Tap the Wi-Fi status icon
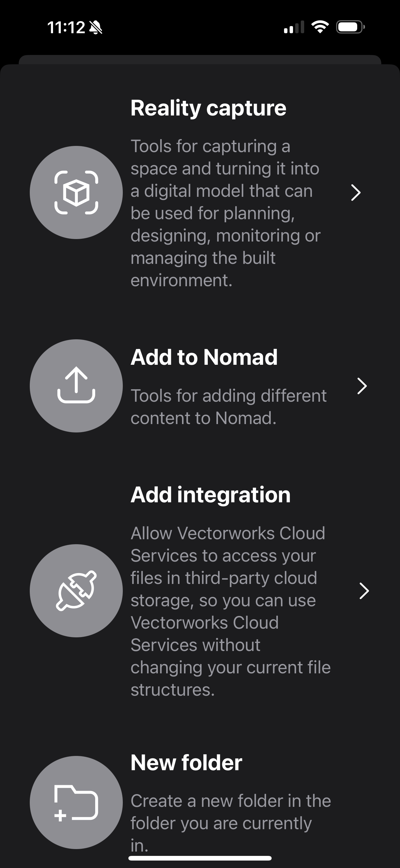The height and width of the screenshot is (868, 400). click(x=320, y=27)
